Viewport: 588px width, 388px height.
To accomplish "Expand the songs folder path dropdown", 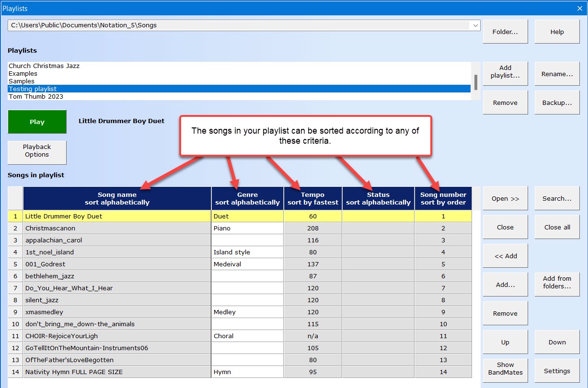I will point(475,25).
